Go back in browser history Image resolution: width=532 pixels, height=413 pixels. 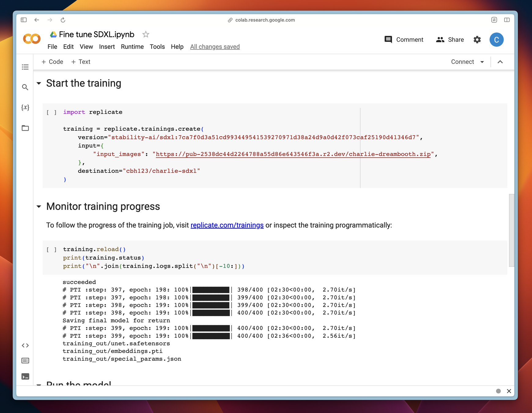point(37,20)
